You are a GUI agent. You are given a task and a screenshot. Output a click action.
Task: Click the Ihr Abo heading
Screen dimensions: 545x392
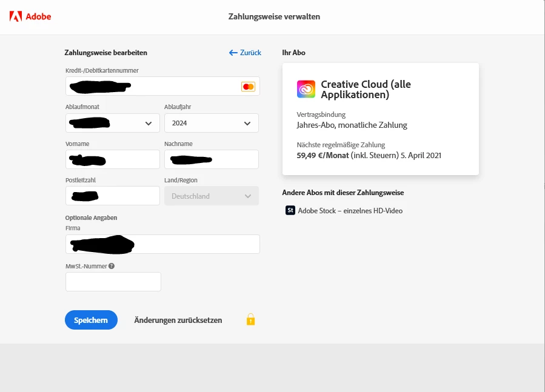[293, 53]
